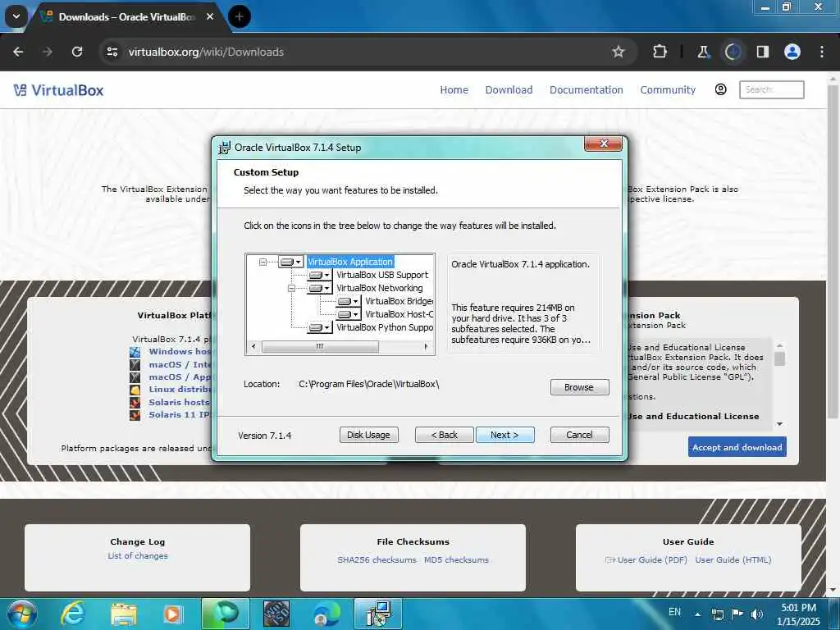Screen dimensions: 840x630
Task: Open Microsoft Edge from taskbar
Action: coord(326,614)
